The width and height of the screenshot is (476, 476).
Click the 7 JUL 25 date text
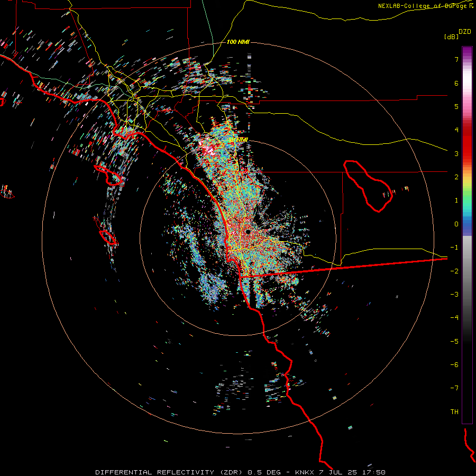tap(338, 472)
